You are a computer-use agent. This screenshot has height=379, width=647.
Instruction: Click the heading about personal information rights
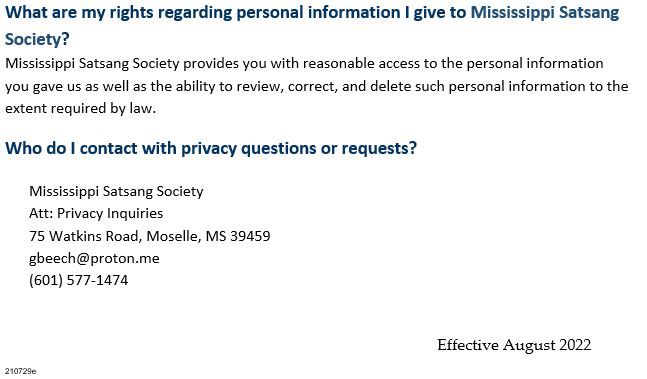[x=312, y=26]
